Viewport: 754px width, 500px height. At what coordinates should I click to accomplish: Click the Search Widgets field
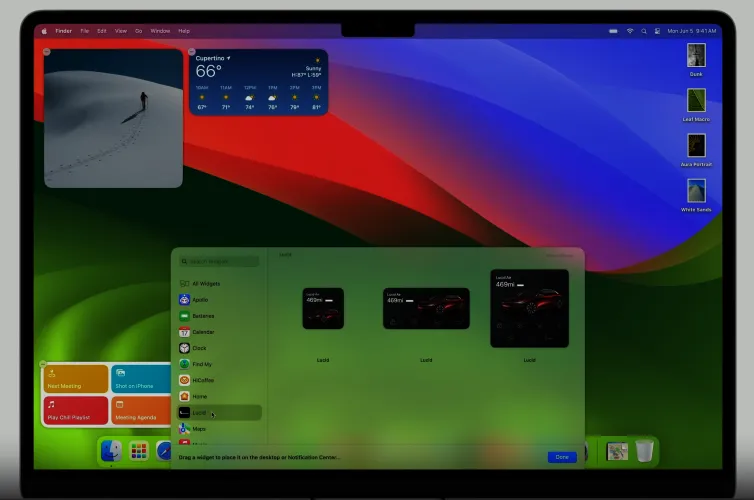point(218,261)
